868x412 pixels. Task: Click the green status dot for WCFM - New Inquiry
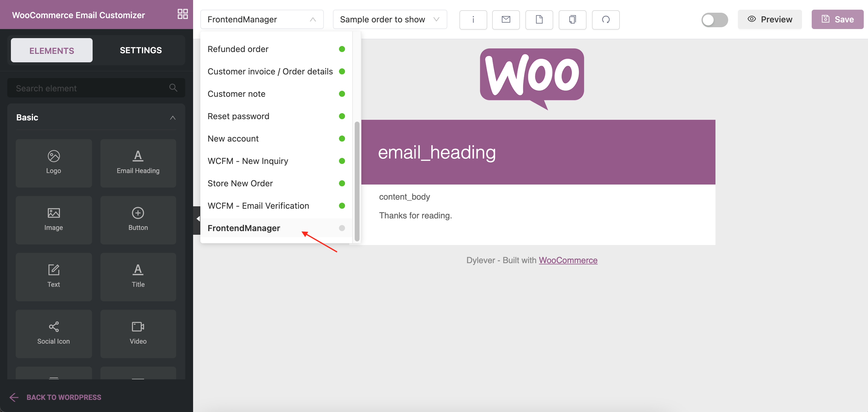coord(342,161)
